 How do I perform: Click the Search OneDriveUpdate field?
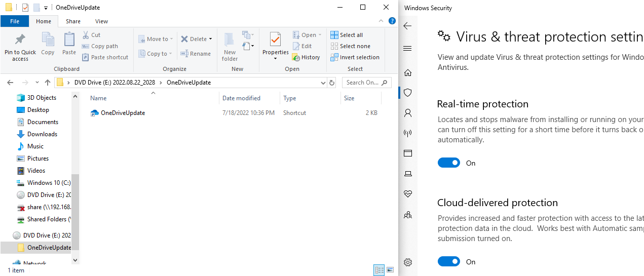366,83
